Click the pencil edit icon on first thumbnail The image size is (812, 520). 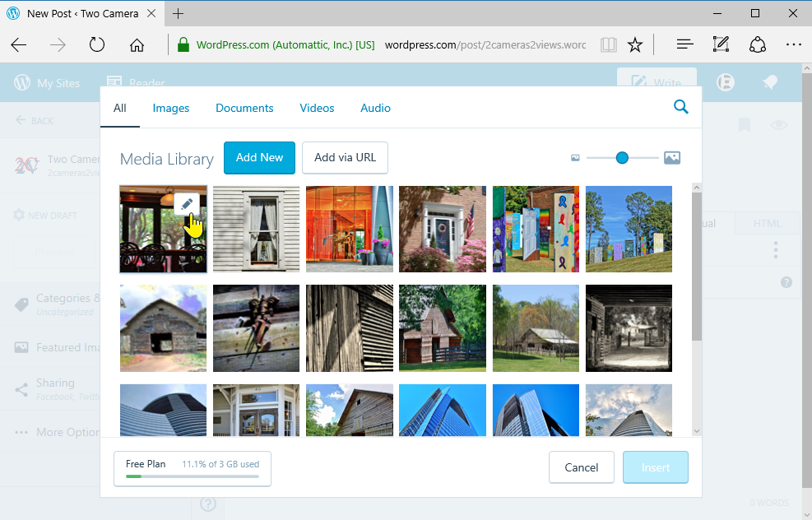pyautogui.click(x=187, y=204)
